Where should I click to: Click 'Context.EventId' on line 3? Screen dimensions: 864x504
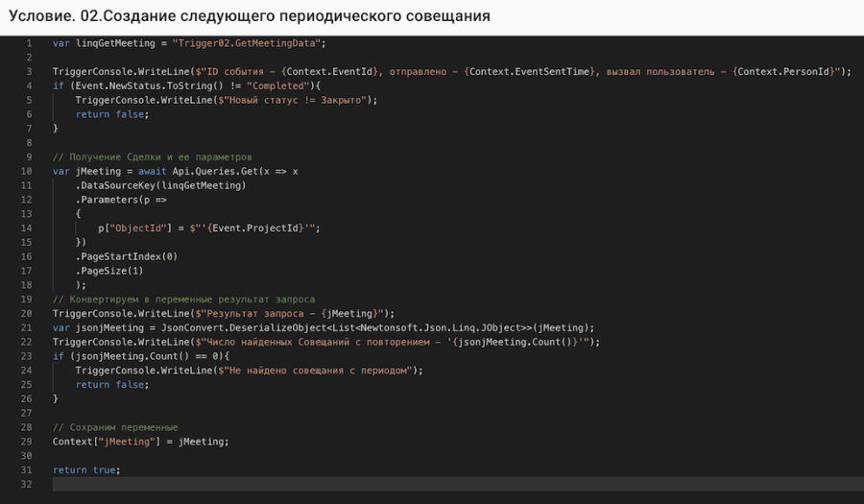(x=329, y=72)
